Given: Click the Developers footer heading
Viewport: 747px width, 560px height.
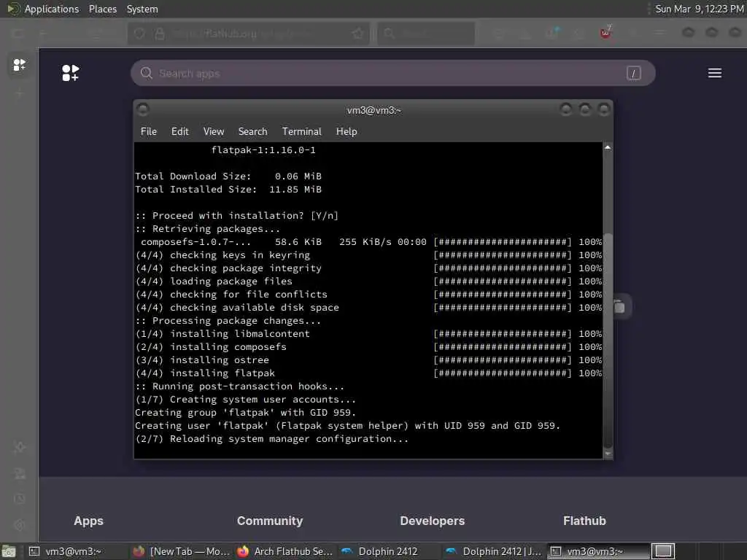Looking at the screenshot, I should click(x=432, y=521).
